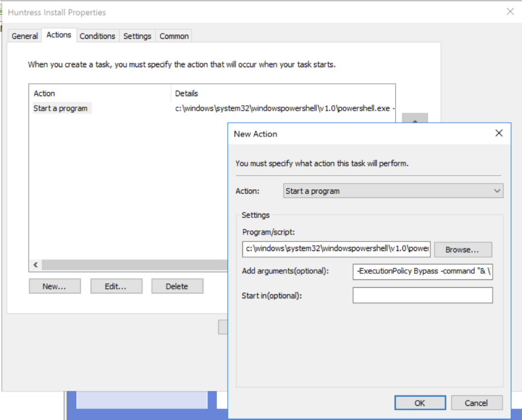The width and height of the screenshot is (522, 420).
Task: Browse for a program file
Action: point(463,250)
